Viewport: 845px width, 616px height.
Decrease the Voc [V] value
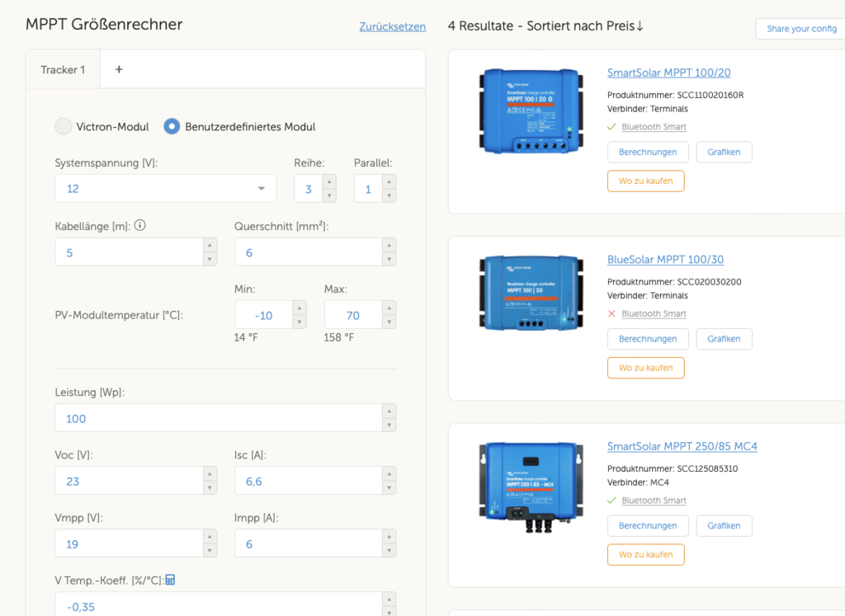click(x=210, y=488)
